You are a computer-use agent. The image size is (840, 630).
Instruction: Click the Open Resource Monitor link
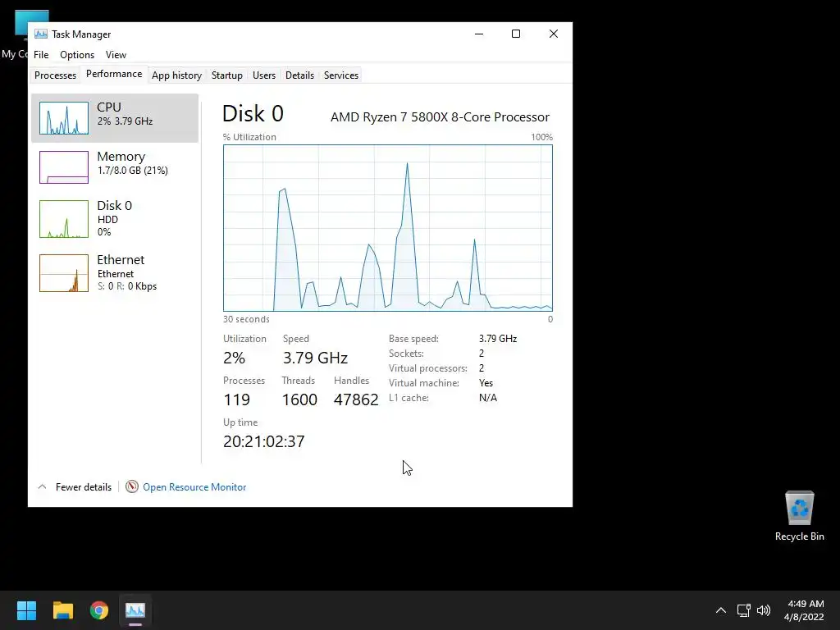(194, 487)
